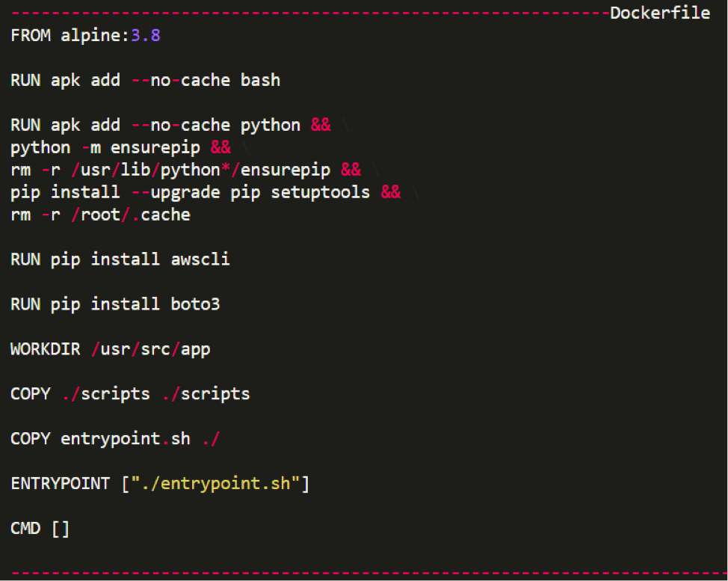Viewport: 728px width, 581px height.
Task: Click the word python after --no-cache
Action: click(271, 126)
